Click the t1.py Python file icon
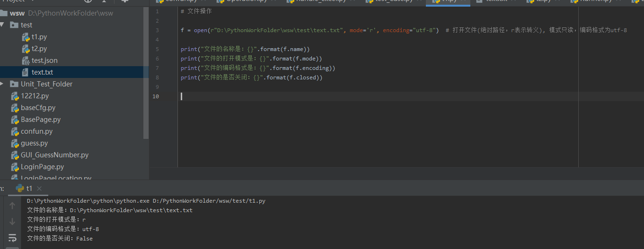 [x=26, y=37]
